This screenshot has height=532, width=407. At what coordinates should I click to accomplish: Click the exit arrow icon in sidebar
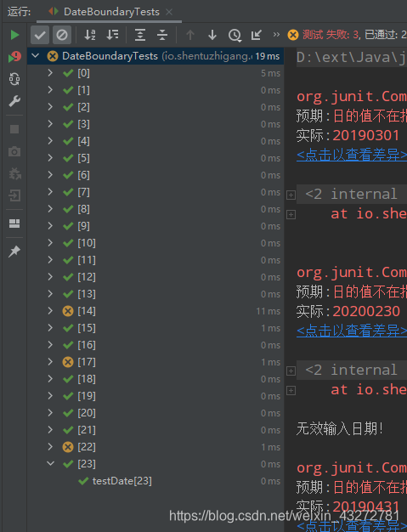14,195
